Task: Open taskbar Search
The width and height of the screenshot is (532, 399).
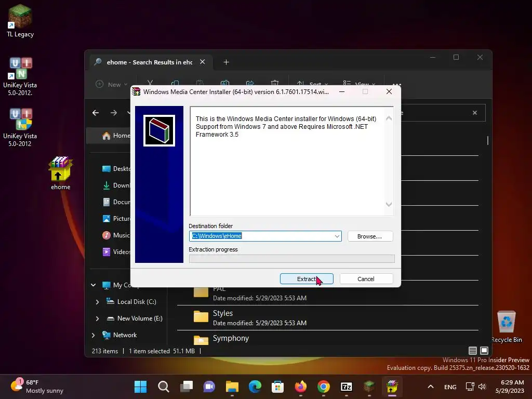Action: [x=164, y=387]
